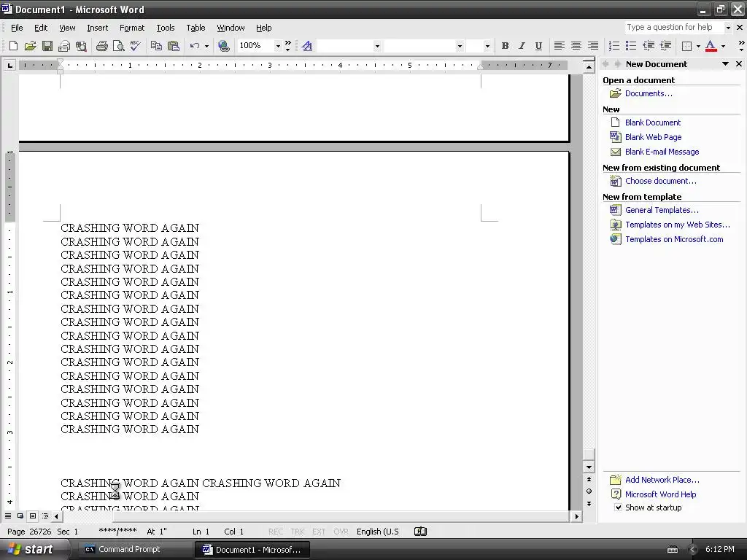Click Select Browse Object circle button
Screen dimensions: 747x560
589,491
